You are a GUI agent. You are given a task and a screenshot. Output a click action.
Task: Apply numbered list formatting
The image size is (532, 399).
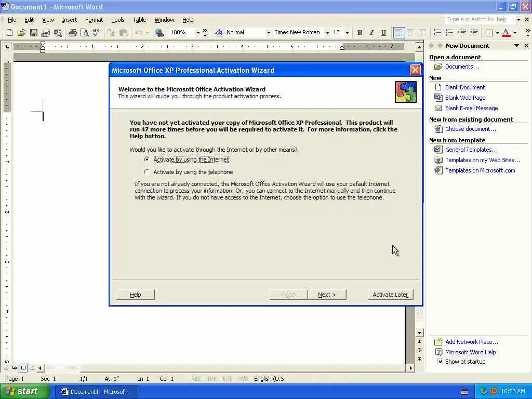point(437,33)
